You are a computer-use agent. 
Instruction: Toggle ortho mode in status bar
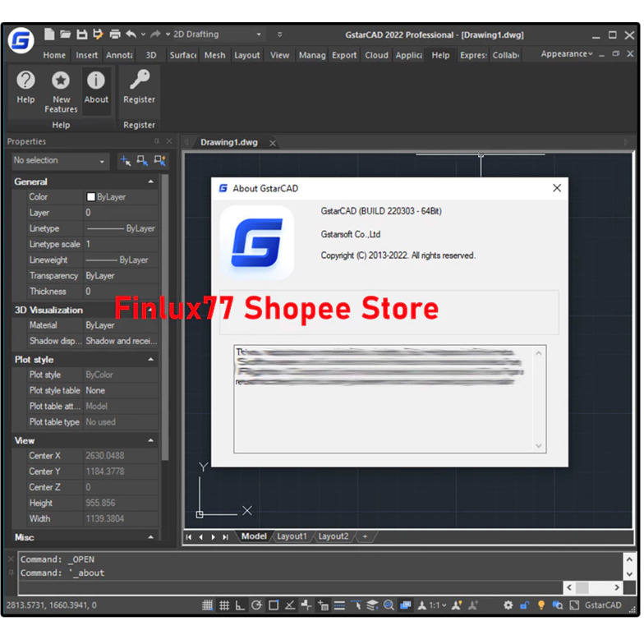point(240,605)
